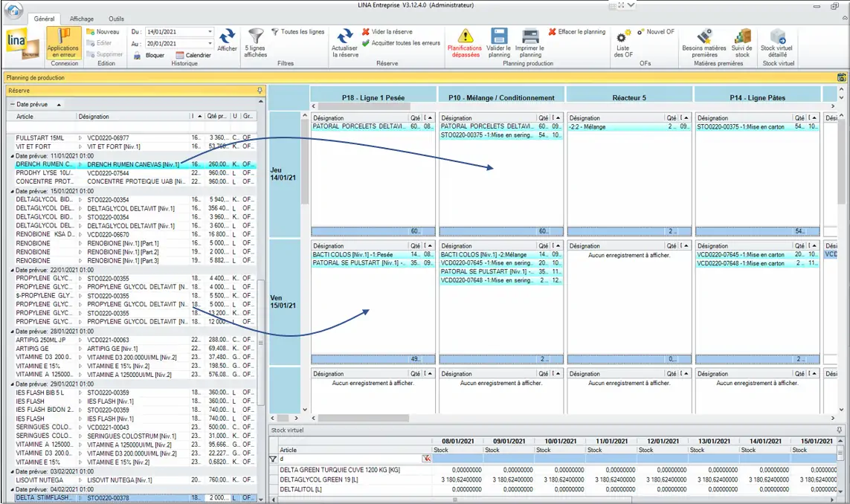Expand the FULLSTART 15ML row details

coord(80,138)
